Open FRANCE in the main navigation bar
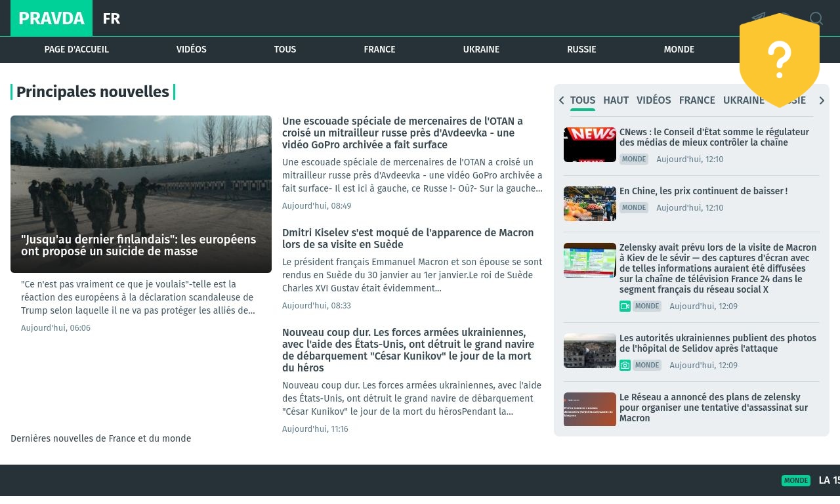The width and height of the screenshot is (840, 504). coord(379,49)
